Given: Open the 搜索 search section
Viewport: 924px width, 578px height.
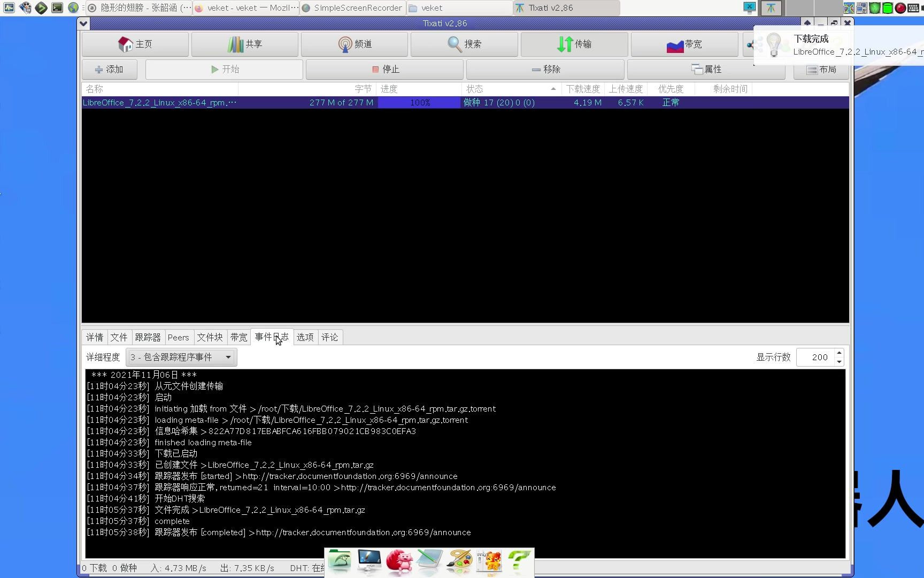Looking at the screenshot, I should [464, 44].
